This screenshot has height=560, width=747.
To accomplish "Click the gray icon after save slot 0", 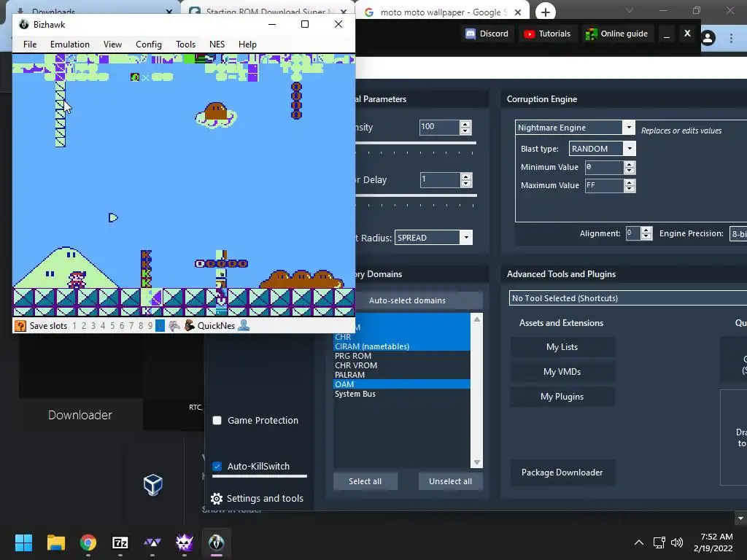I will (x=174, y=326).
